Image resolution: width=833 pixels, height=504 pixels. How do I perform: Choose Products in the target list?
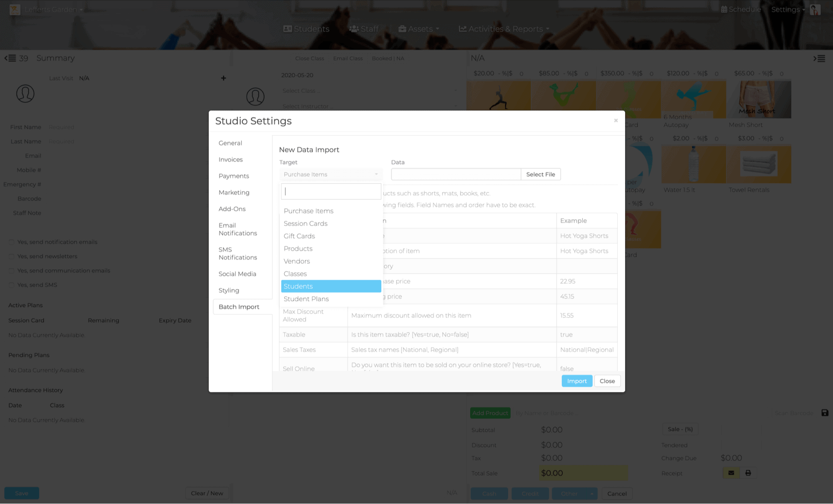[331, 248]
